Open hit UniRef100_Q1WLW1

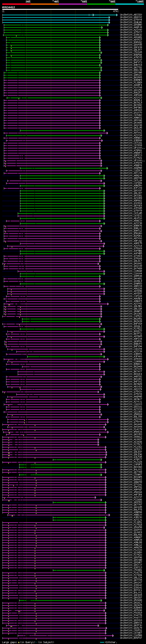131,22
